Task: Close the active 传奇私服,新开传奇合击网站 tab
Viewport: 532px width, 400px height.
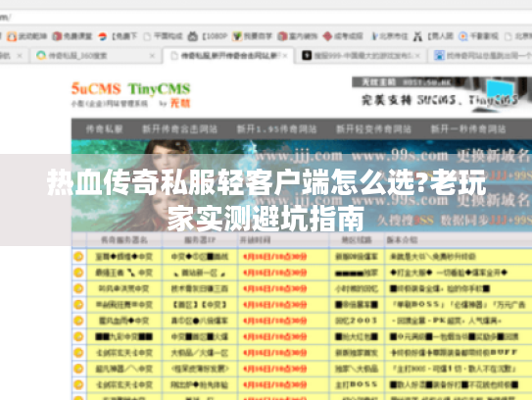Action: point(285,55)
